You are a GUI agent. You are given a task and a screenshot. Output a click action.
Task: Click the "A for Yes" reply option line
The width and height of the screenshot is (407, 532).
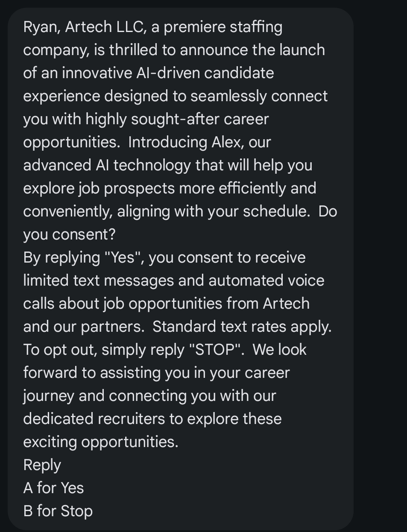(53, 488)
